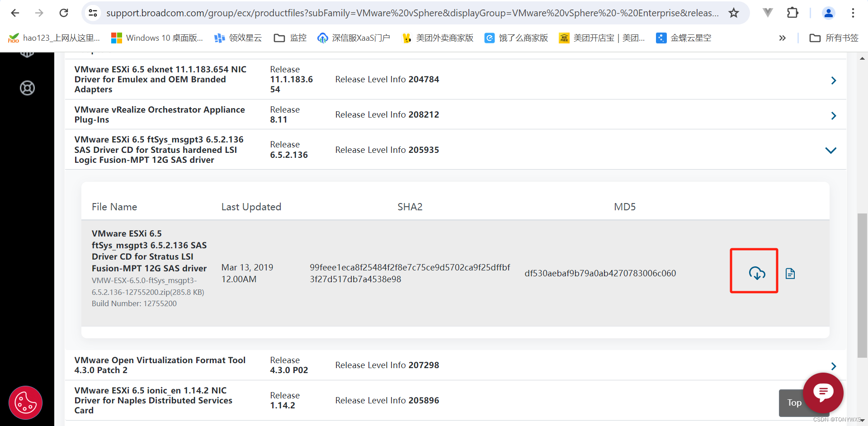Expand the ESXi 6.5 elxnet NIC Driver row
The image size is (868, 426).
click(x=834, y=80)
